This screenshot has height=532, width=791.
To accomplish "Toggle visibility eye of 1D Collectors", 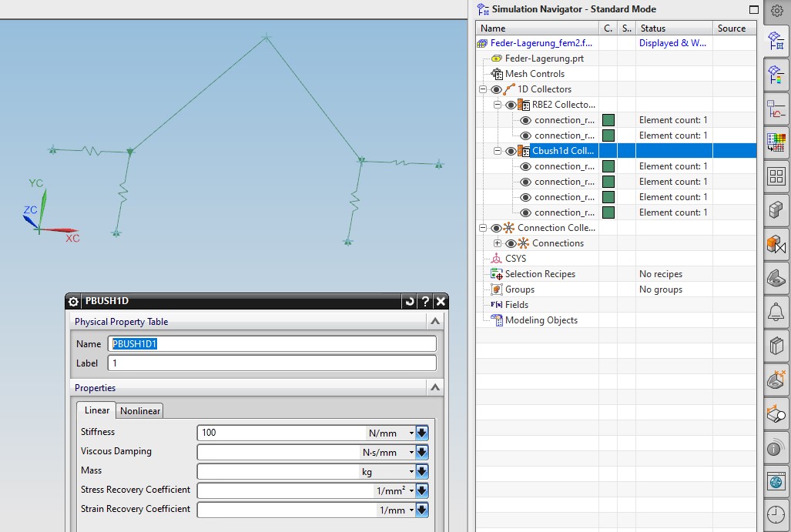I will click(496, 89).
